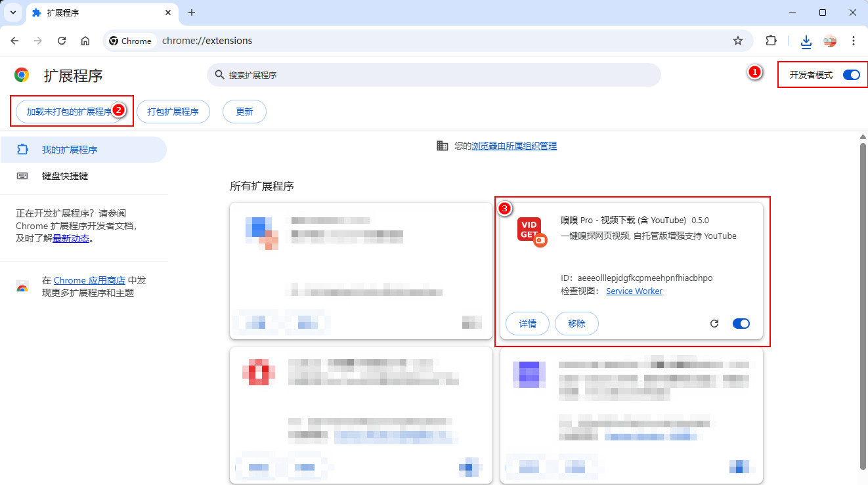Image resolution: width=868 pixels, height=485 pixels.
Task: Refresh the page with the reload icon
Action: coord(61,40)
